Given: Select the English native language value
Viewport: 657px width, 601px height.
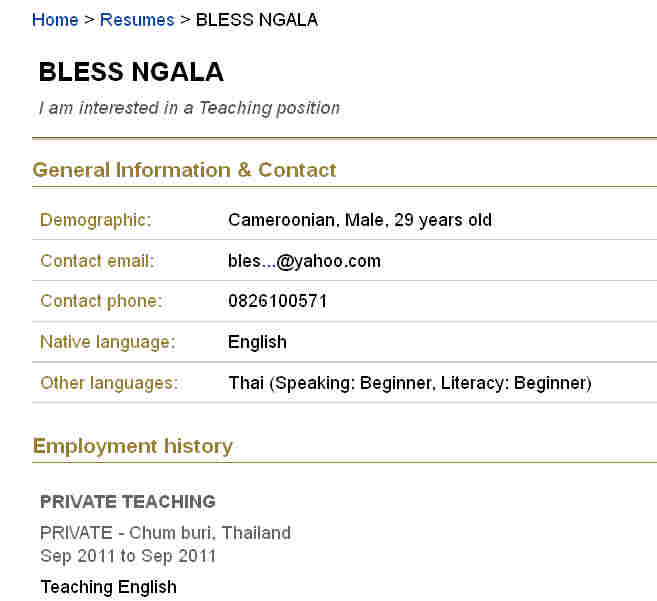Looking at the screenshot, I should [x=257, y=342].
